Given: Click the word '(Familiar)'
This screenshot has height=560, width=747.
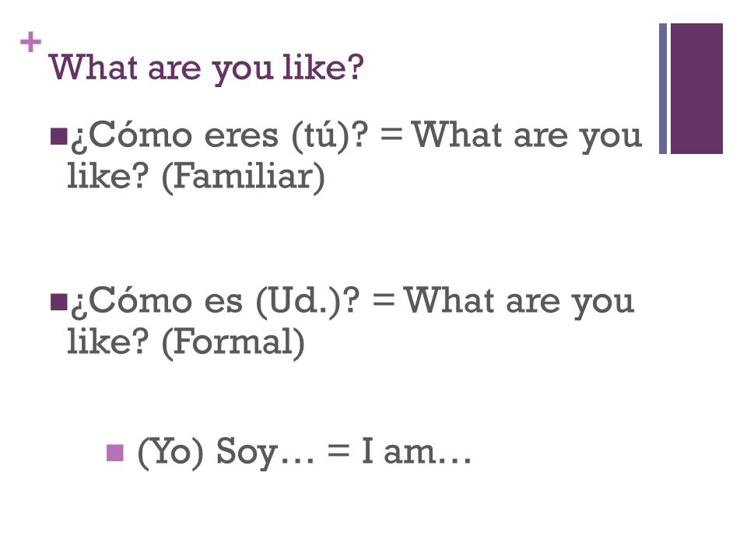Looking at the screenshot, I should click(244, 177).
